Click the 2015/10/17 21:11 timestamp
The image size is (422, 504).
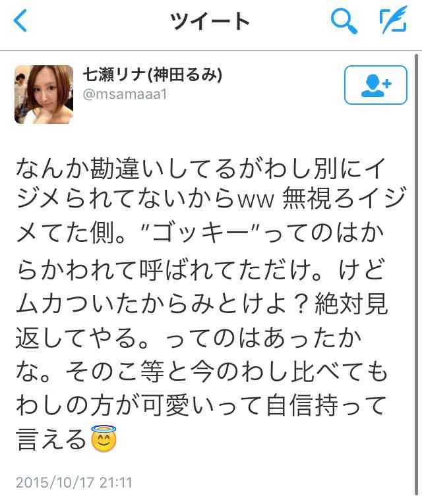[x=74, y=483]
